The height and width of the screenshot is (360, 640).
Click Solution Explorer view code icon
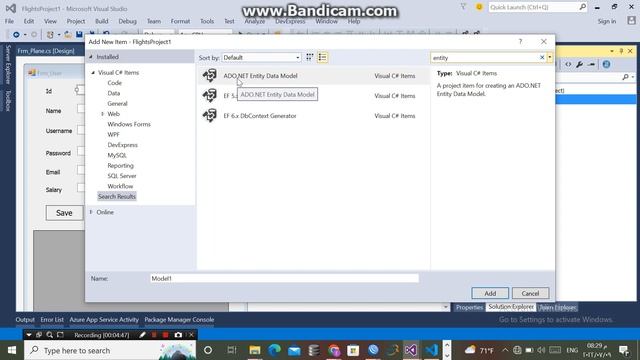coord(568,64)
